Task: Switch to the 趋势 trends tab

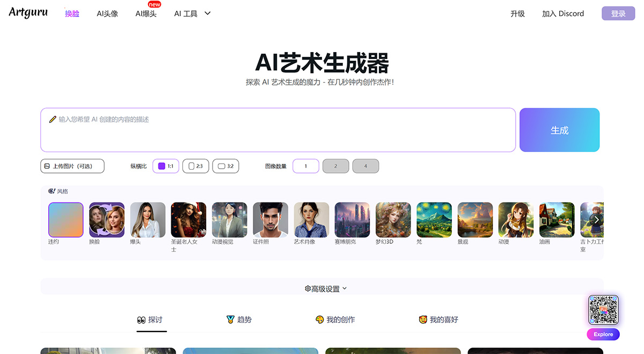Action: click(x=239, y=319)
